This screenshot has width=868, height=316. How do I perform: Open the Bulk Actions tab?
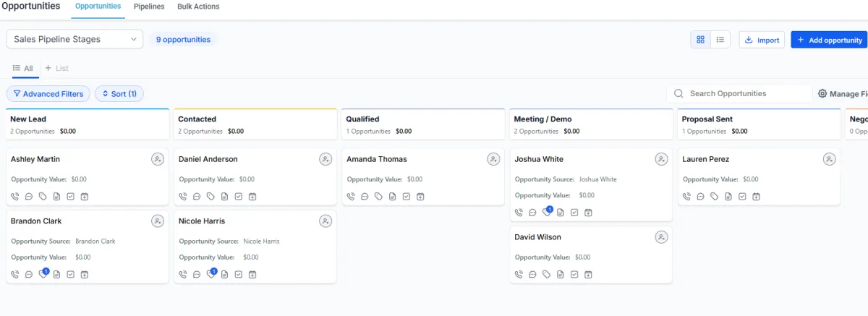197,7
